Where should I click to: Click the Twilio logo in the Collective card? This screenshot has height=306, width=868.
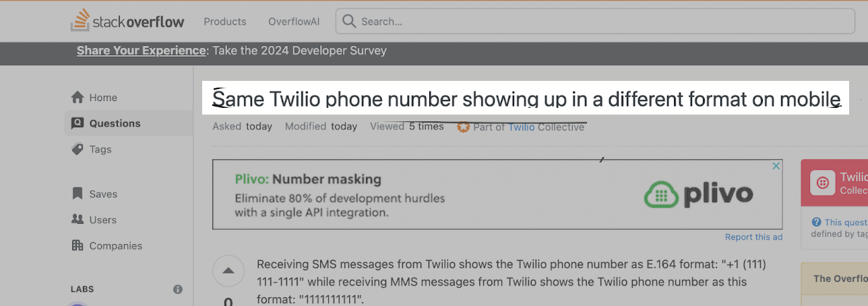pos(823,183)
